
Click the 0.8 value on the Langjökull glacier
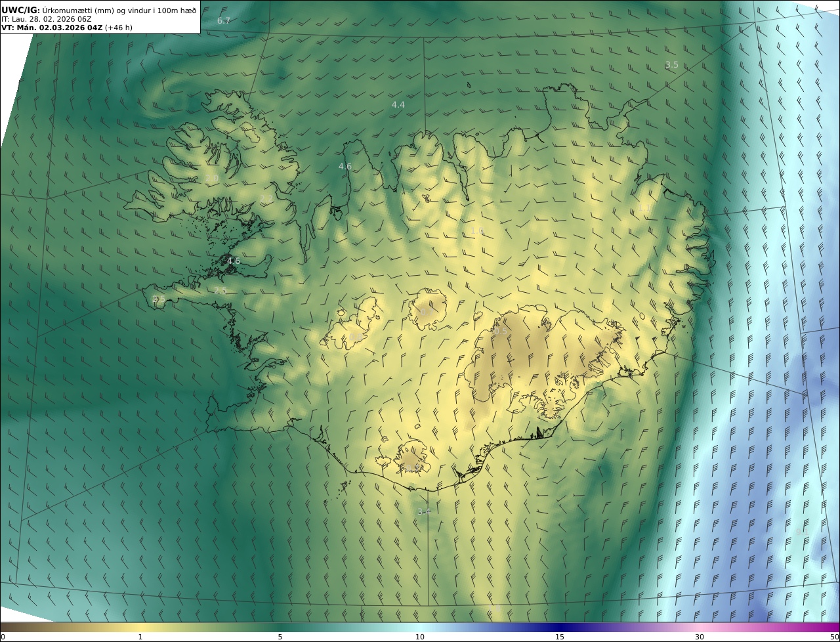355,337
